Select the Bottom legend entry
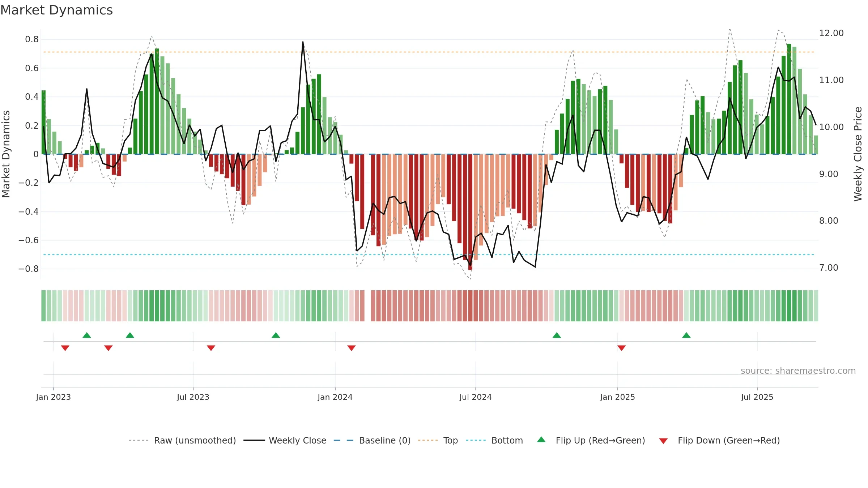The width and height of the screenshot is (868, 488). point(494,440)
